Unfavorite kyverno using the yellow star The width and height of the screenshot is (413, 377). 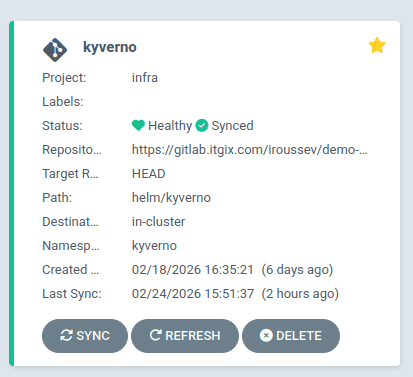point(377,45)
